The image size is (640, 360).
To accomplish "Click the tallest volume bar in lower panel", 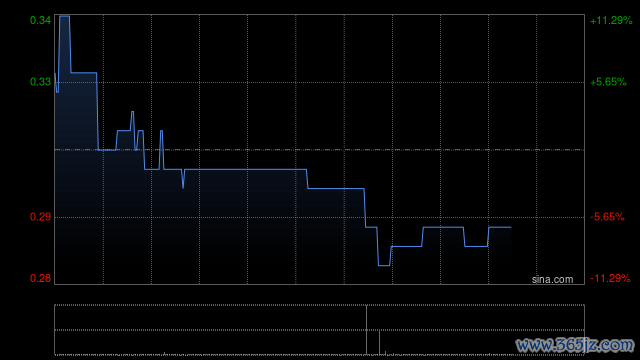I will pos(367,330).
